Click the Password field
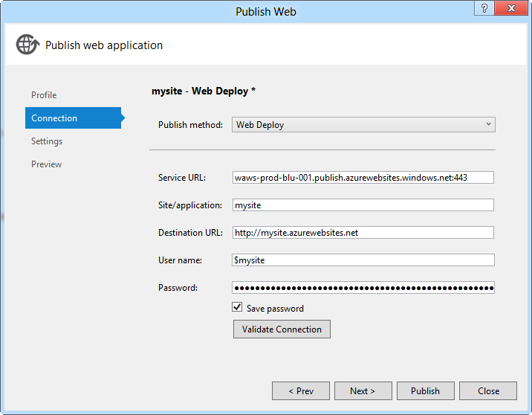Screen dimensions: 532x415 (x=363, y=288)
